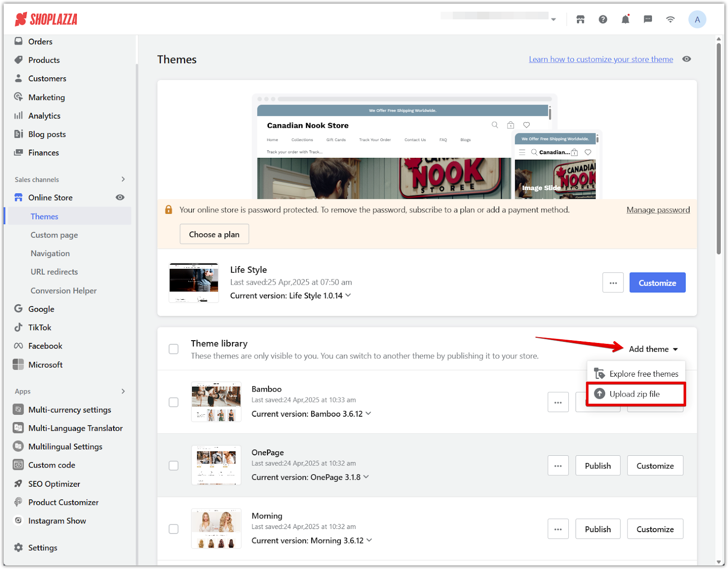This screenshot has height=569, width=728.
Task: Click the Finances icon
Action: pos(18,152)
